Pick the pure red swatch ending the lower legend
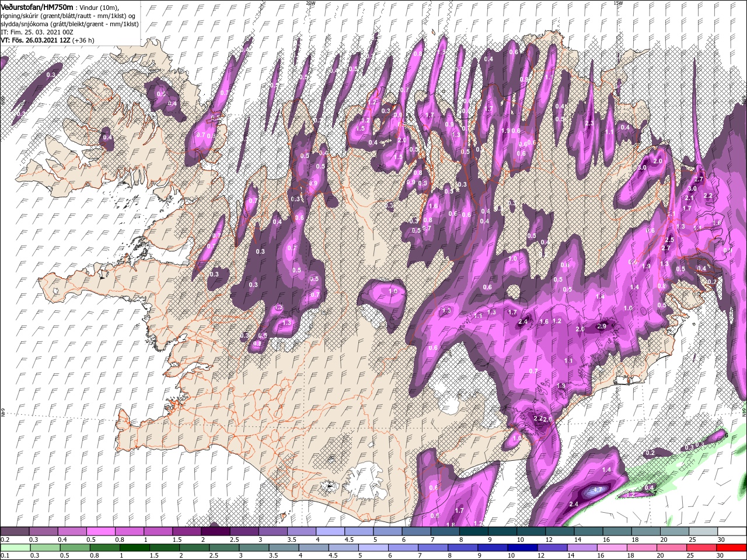Screen dimensions: 747x560 pos(732,548)
